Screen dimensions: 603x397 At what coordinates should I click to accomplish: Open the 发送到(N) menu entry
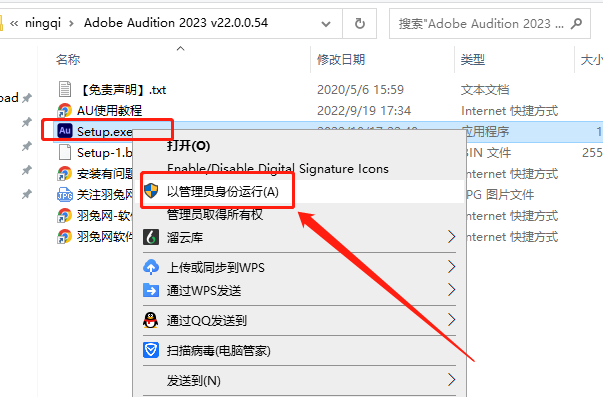(299, 380)
